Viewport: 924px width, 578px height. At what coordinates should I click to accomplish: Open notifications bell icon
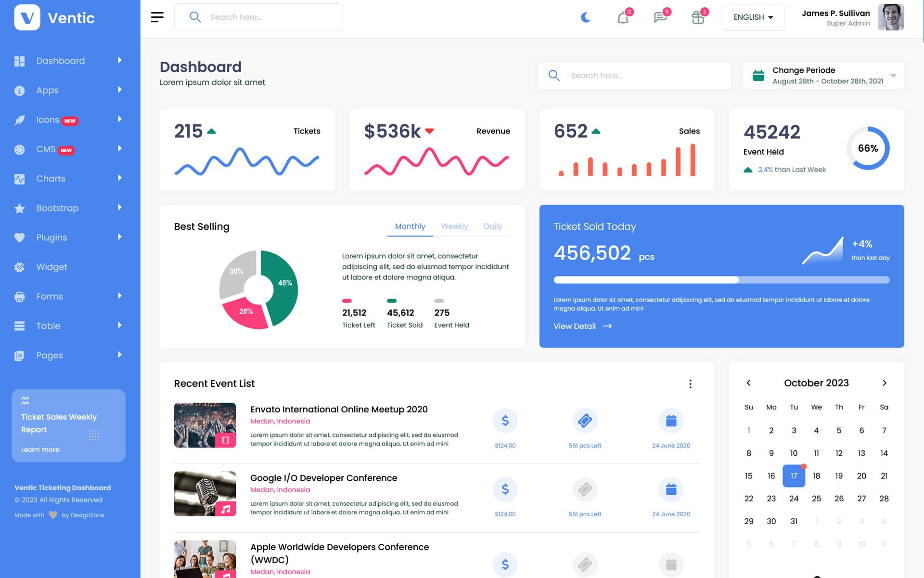623,18
